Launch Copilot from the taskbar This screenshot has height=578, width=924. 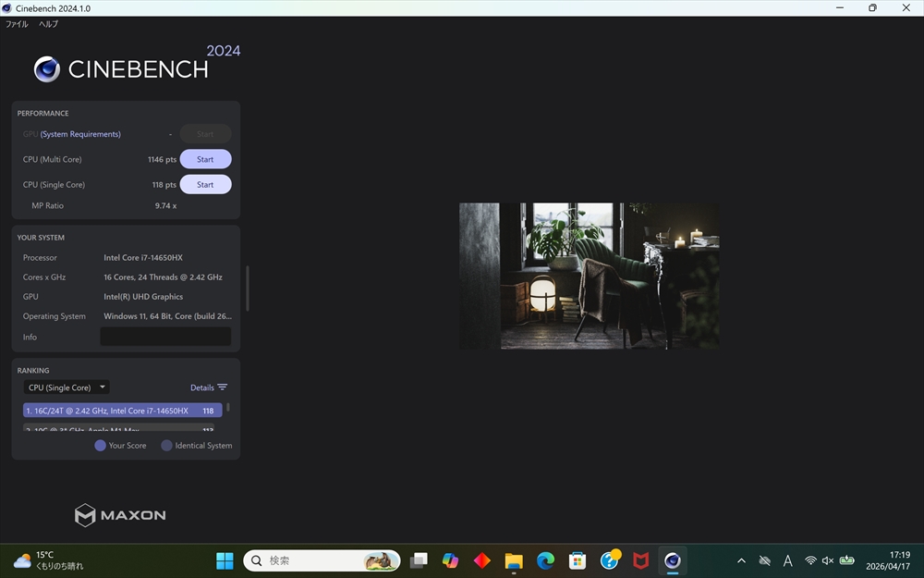click(x=450, y=560)
